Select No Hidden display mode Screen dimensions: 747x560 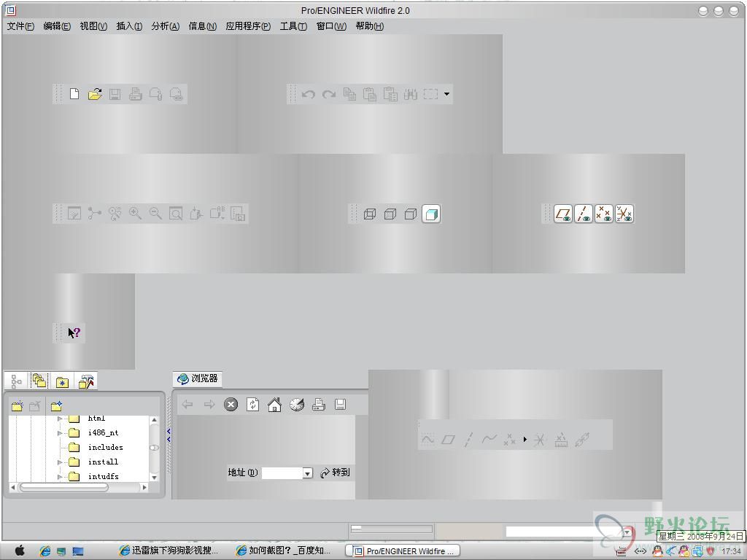click(x=411, y=214)
